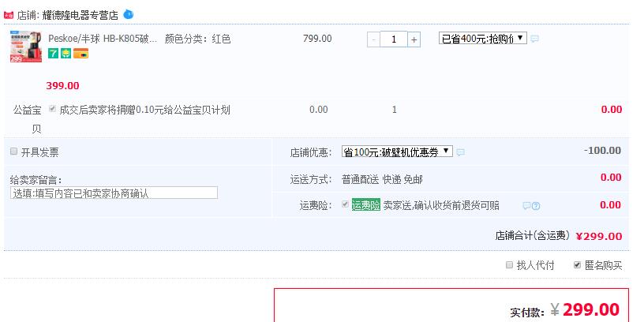This screenshot has height=322, width=644.
Task: Click the 普通配送 快递 免邮 shipping text
Action: 382,179
